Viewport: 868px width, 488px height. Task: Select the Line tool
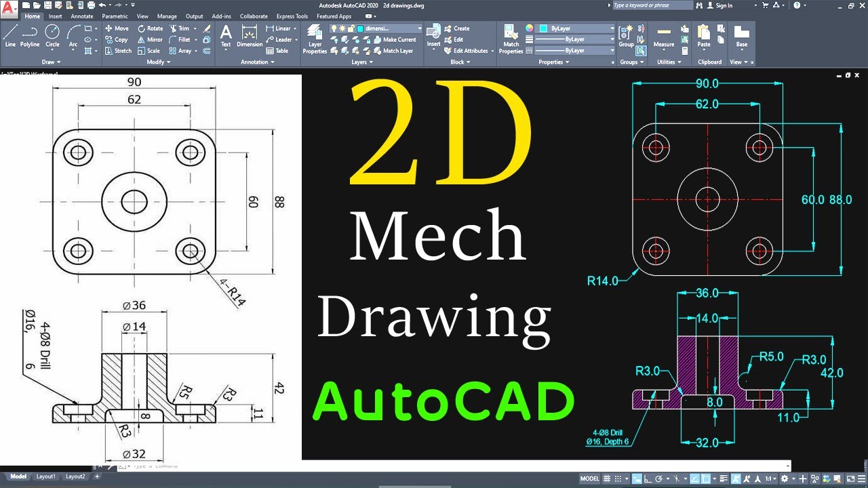click(10, 36)
